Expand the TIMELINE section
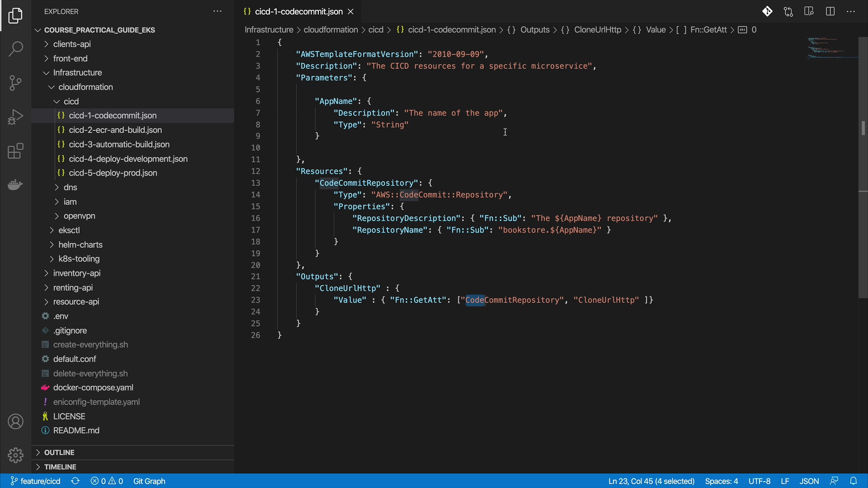 [x=60, y=467]
